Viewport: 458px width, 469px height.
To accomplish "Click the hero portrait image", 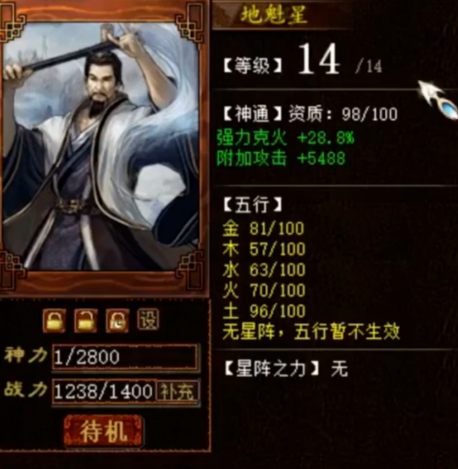I will pos(101,146).
